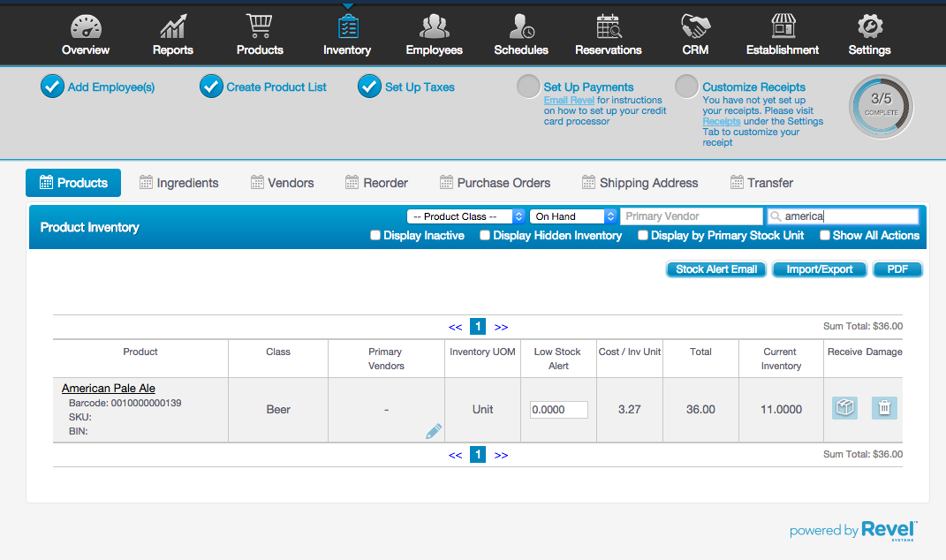
Task: Click the 3/5 Complete progress ring
Action: 881,107
